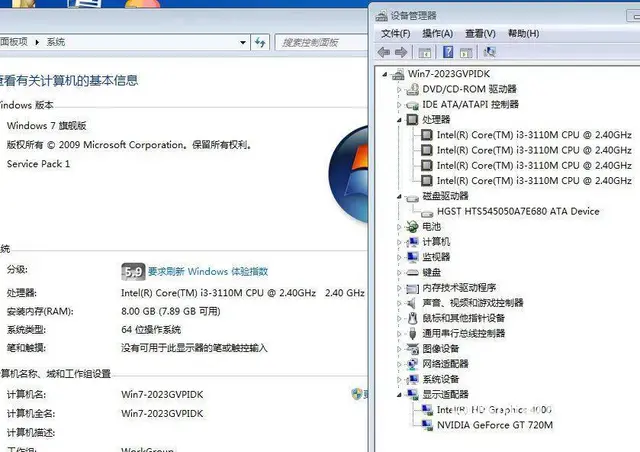Screen dimensions: 640x452
Task: Click the DVD/CD-ROM drive icon
Action: pos(412,89)
